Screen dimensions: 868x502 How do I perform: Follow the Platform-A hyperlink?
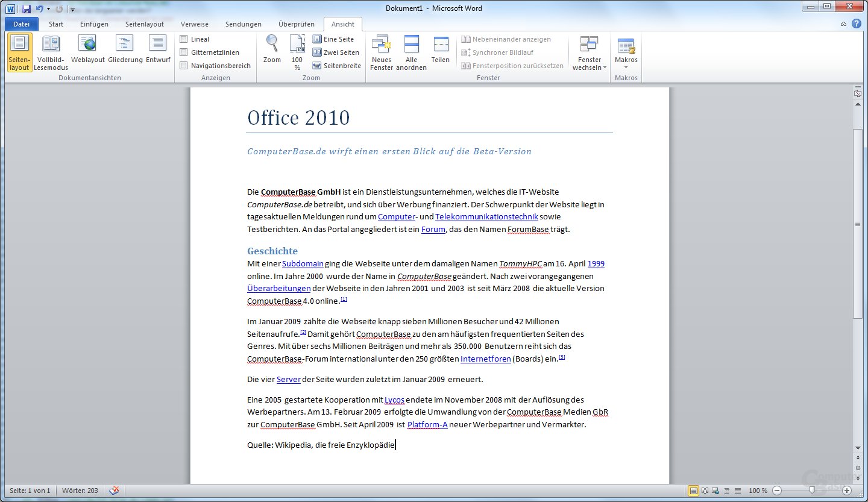tap(427, 425)
